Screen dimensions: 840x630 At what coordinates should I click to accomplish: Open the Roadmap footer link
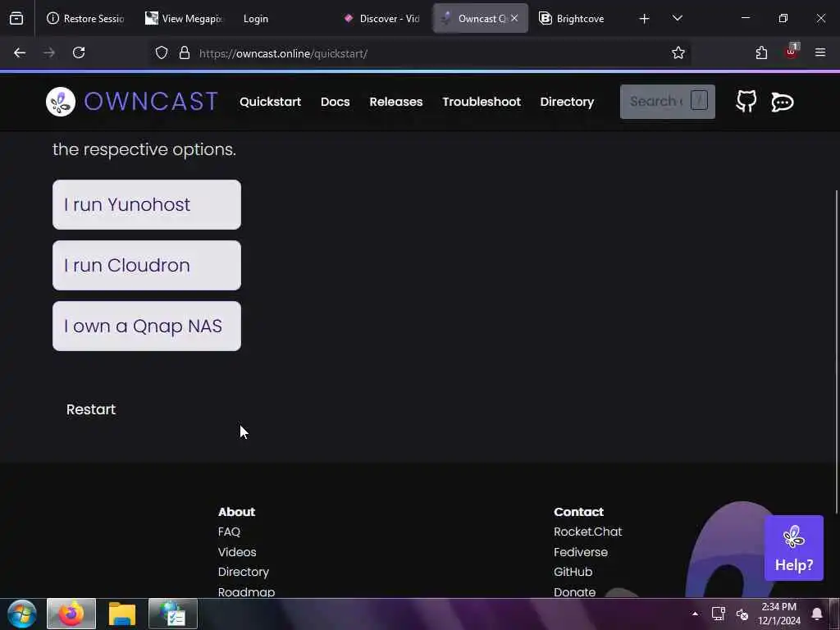pos(246,592)
